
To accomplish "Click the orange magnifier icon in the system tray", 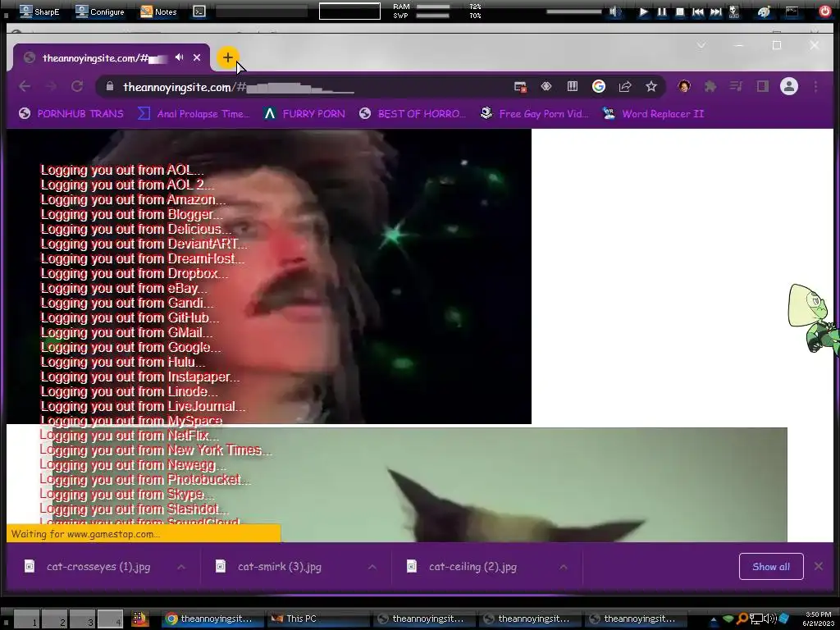I will (742, 619).
